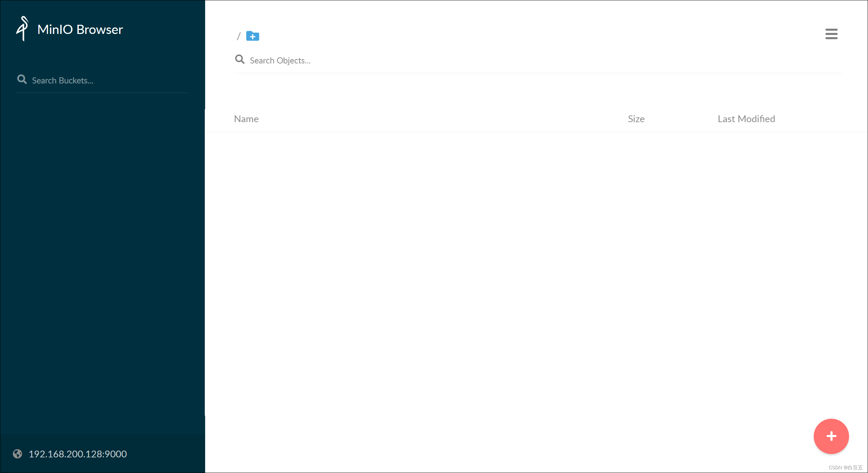
Task: Click the red plus floating action button
Action: click(x=831, y=436)
